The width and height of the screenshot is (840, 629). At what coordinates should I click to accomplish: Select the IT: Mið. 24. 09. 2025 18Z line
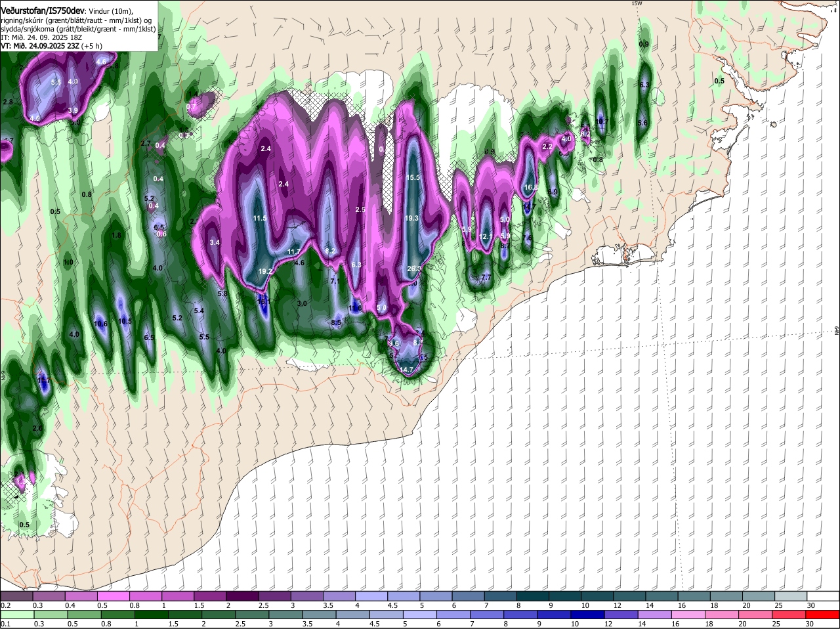coord(40,37)
